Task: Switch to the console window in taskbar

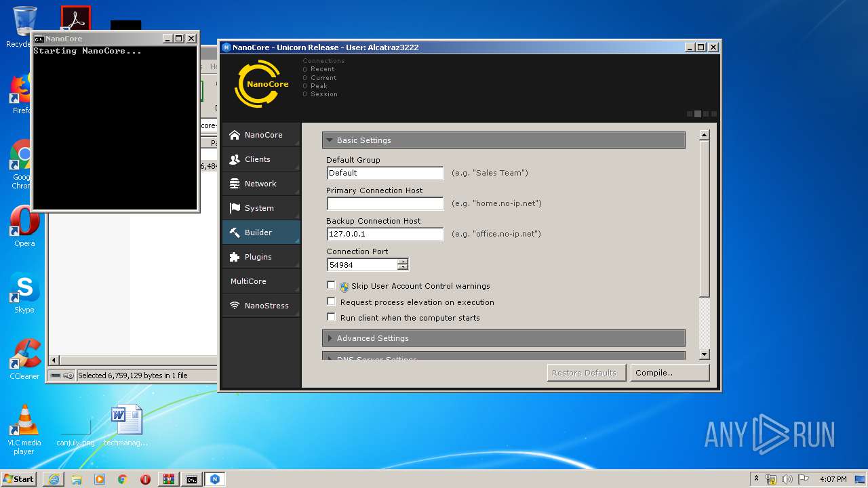Action: [192, 479]
